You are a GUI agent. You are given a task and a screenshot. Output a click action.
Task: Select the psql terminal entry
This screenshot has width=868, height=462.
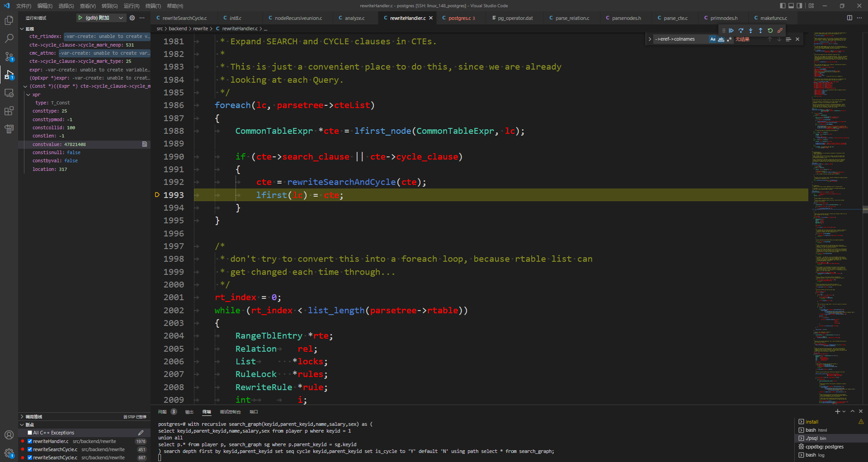pos(831,438)
